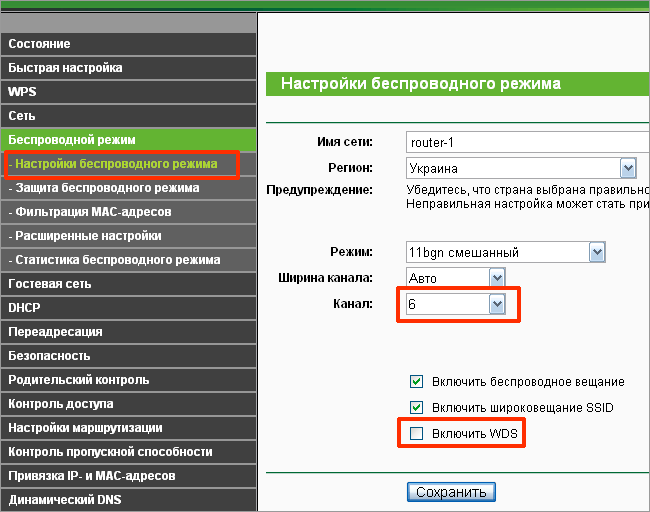This screenshot has width=650, height=512.
Task: Toggle Включить широковещание SSID checkbox
Action: coord(416,408)
